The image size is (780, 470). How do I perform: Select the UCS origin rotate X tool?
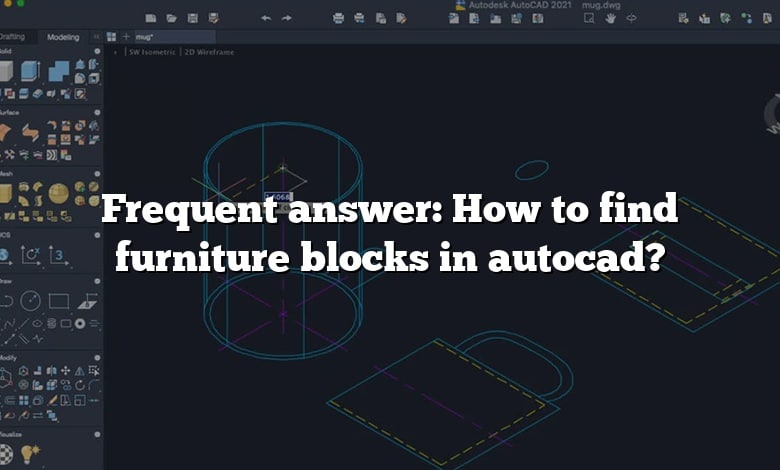pyautogui.click(x=30, y=255)
